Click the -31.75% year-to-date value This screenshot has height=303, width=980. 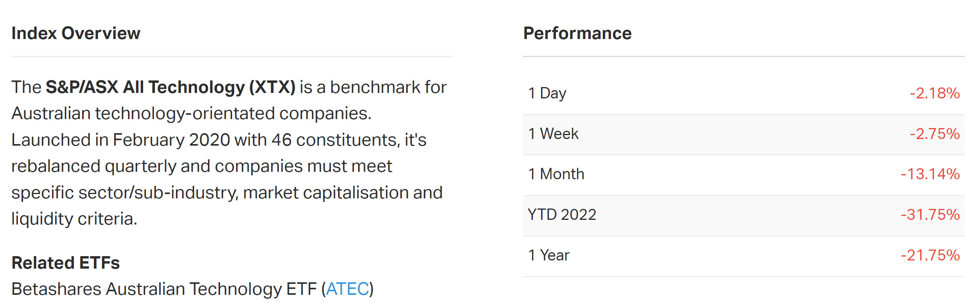[x=930, y=215]
